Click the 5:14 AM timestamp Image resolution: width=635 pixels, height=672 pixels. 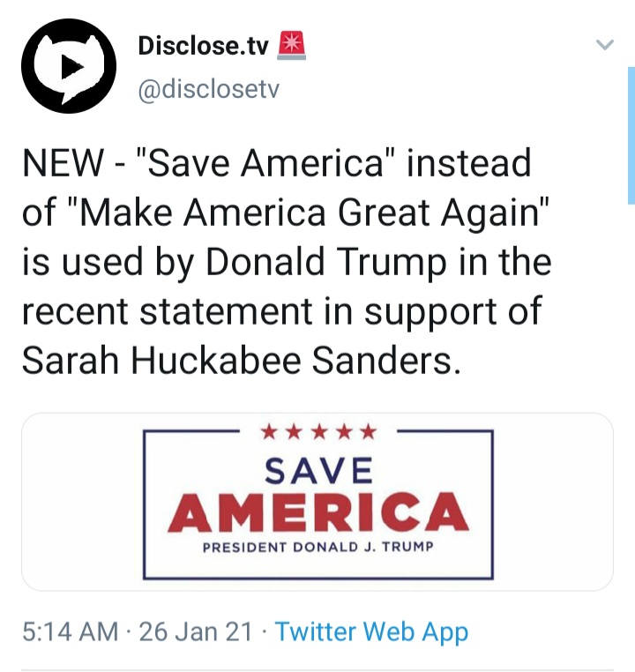[71, 631]
